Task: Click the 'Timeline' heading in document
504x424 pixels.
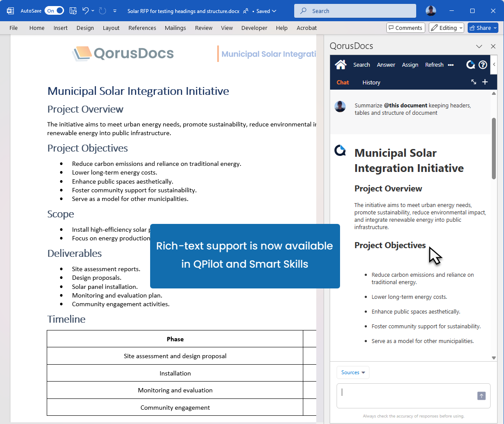Action: [x=66, y=319]
